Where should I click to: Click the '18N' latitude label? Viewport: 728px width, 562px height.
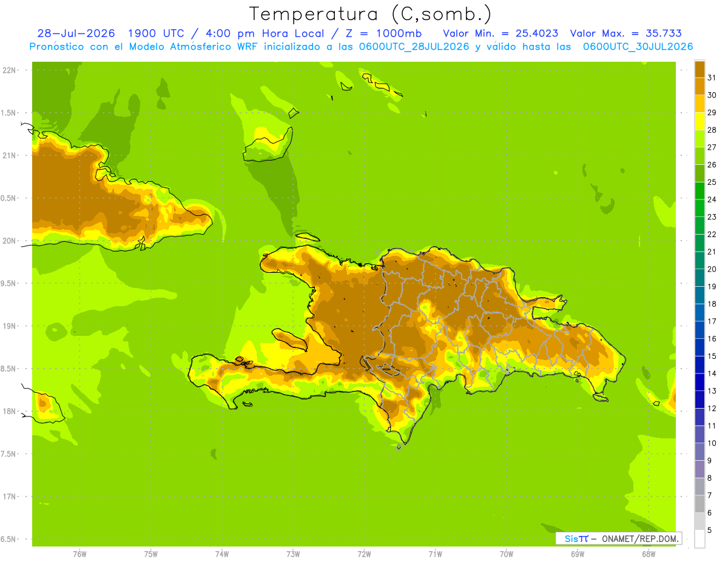pyautogui.click(x=10, y=411)
